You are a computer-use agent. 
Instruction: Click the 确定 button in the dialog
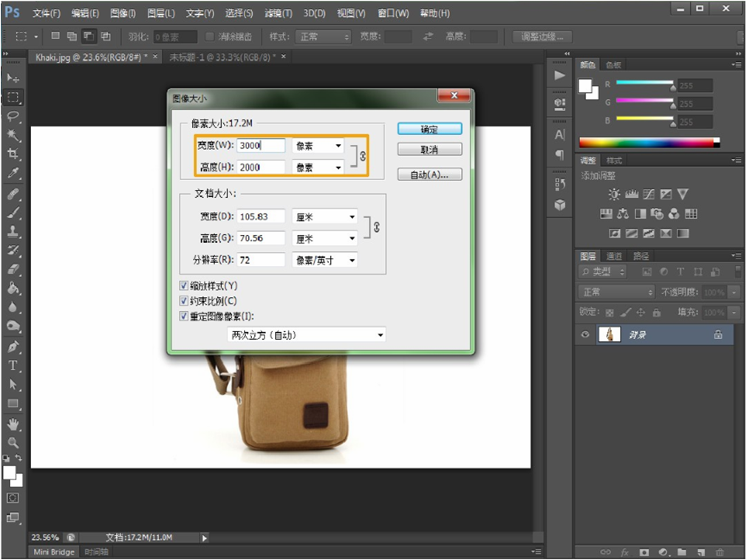point(429,129)
